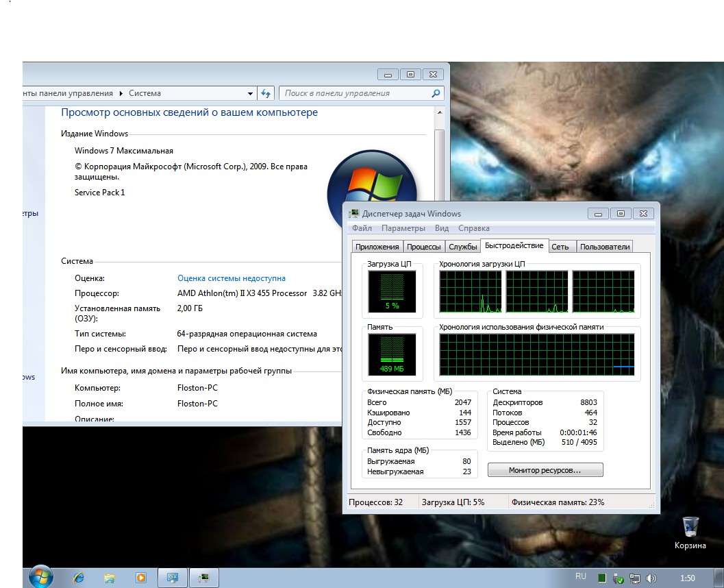Click the Всего value 2047

click(x=462, y=402)
